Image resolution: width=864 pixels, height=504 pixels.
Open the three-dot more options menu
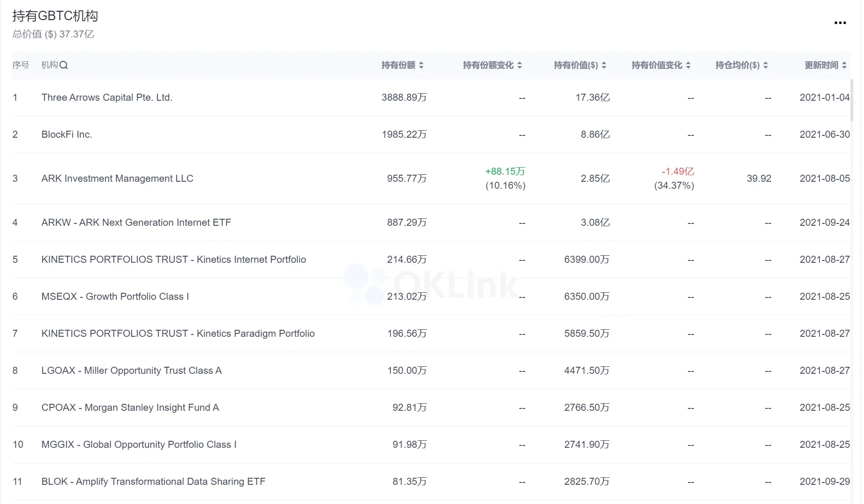(x=840, y=22)
